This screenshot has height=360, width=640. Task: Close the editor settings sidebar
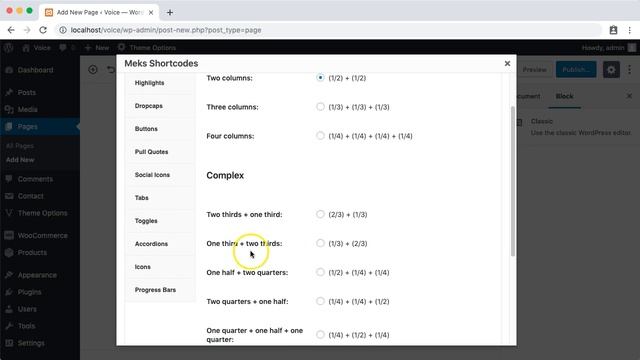629,96
